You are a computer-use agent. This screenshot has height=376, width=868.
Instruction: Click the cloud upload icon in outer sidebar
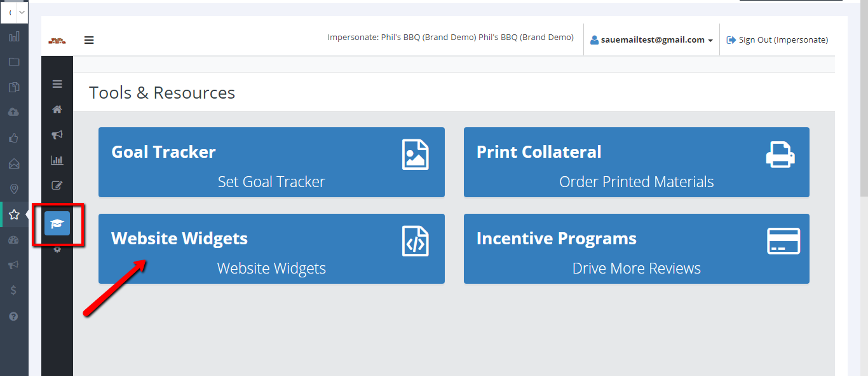(x=14, y=112)
